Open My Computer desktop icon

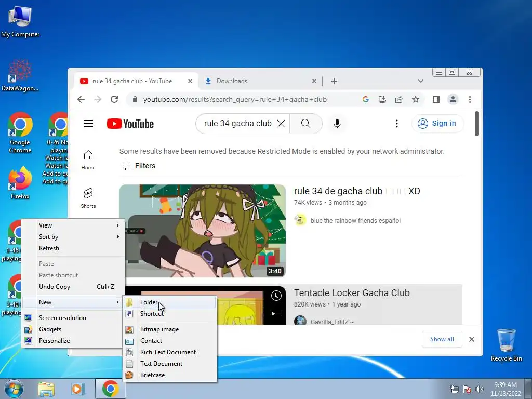(20, 21)
